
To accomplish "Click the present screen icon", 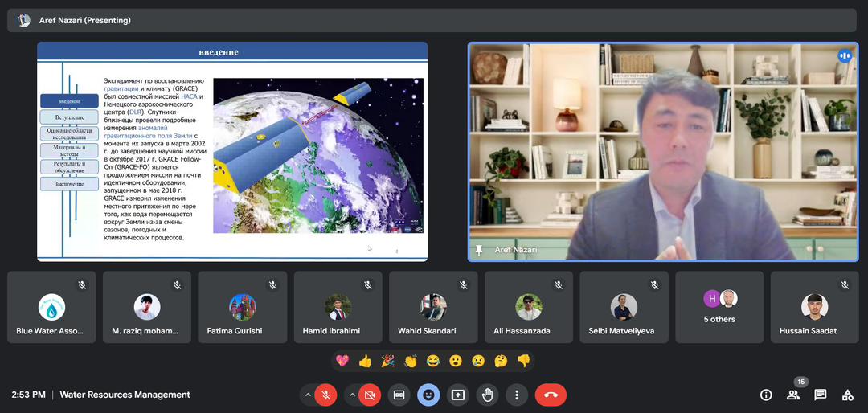I will (458, 395).
